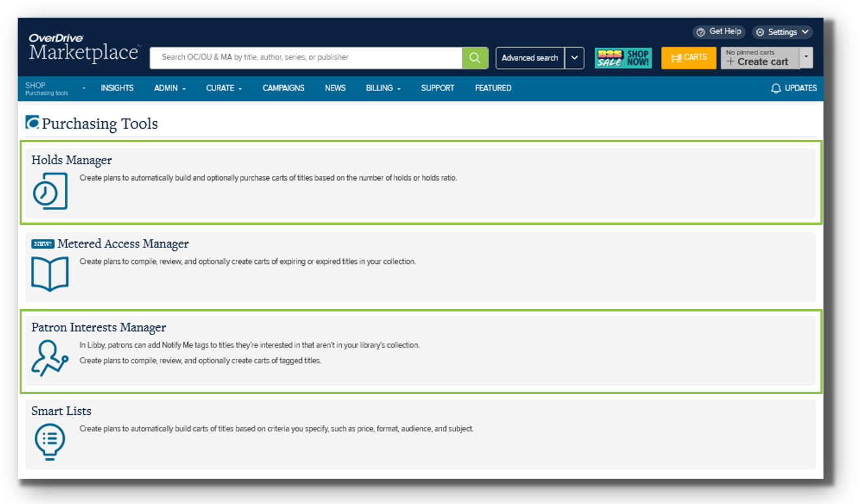860x504 pixels.
Task: Click into the title search field
Action: 306,58
